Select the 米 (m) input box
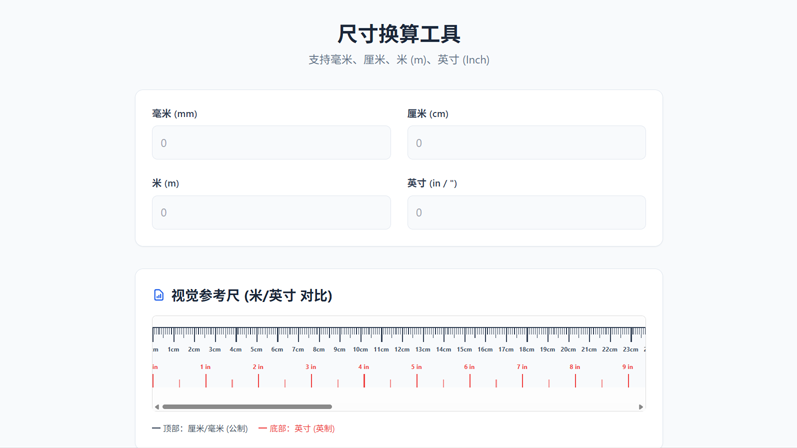 click(271, 213)
